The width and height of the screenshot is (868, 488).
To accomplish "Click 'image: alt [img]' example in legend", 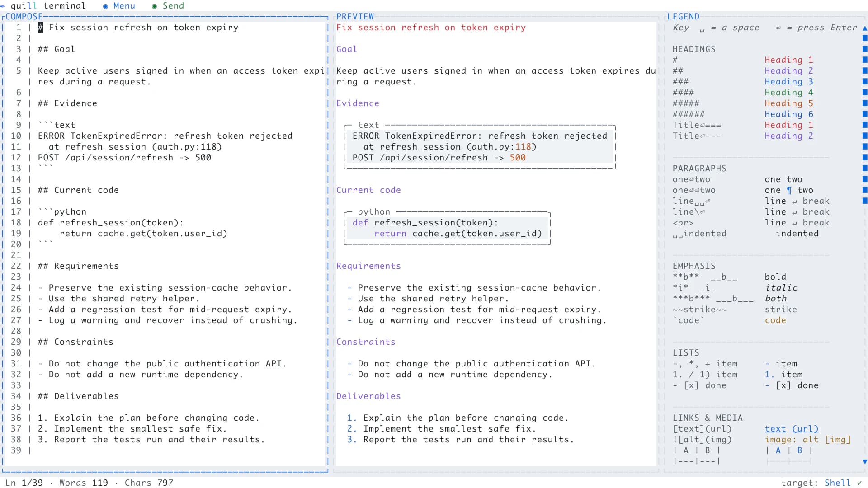I will [x=808, y=439].
